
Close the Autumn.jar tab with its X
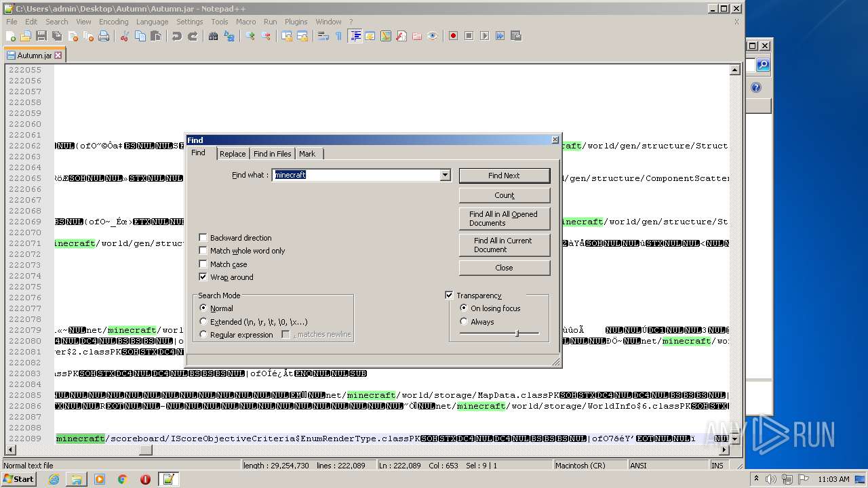point(58,56)
